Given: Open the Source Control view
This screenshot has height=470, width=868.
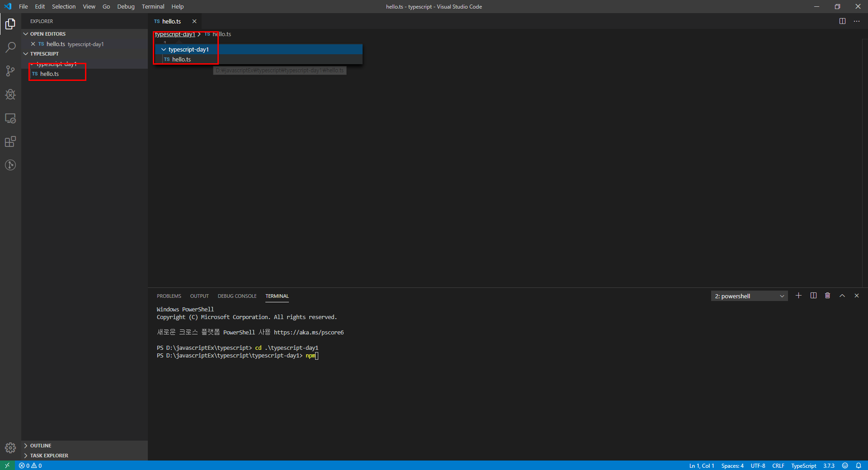Looking at the screenshot, I should 10,71.
